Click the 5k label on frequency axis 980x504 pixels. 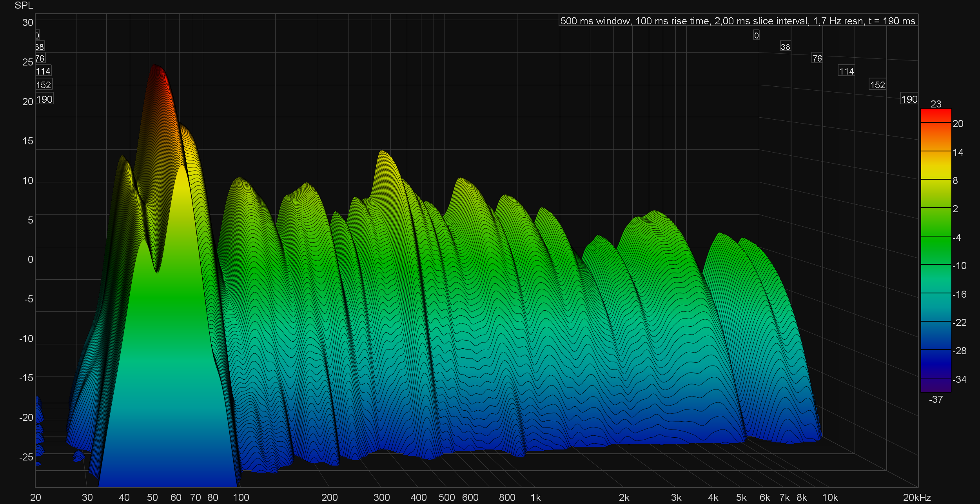point(741,497)
